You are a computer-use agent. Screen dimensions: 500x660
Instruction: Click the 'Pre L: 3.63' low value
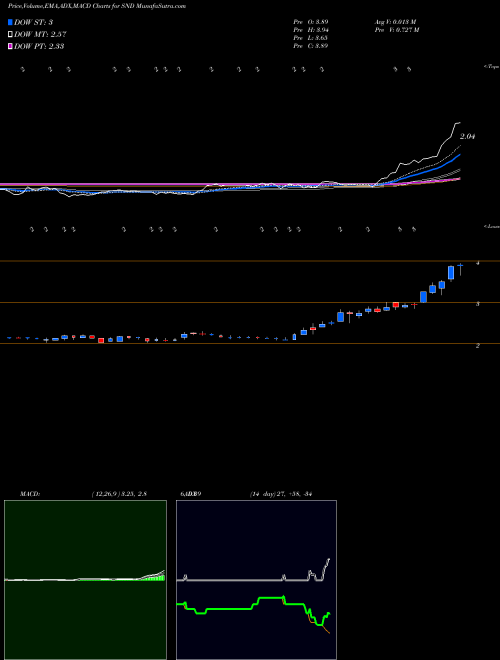(x=311, y=38)
